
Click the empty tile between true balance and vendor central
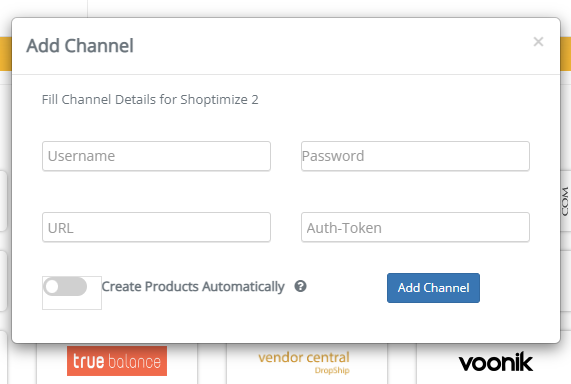(x=212, y=363)
